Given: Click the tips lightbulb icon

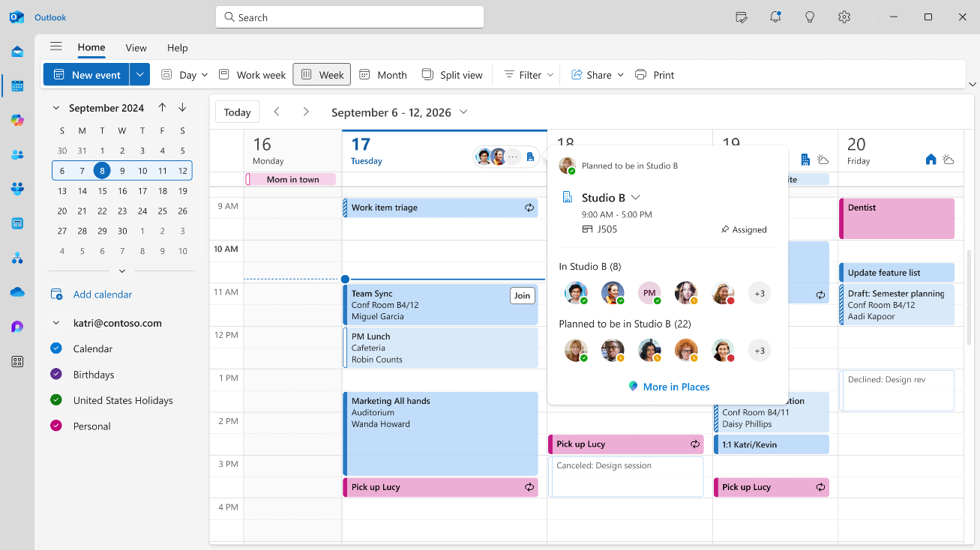Looking at the screenshot, I should (810, 16).
